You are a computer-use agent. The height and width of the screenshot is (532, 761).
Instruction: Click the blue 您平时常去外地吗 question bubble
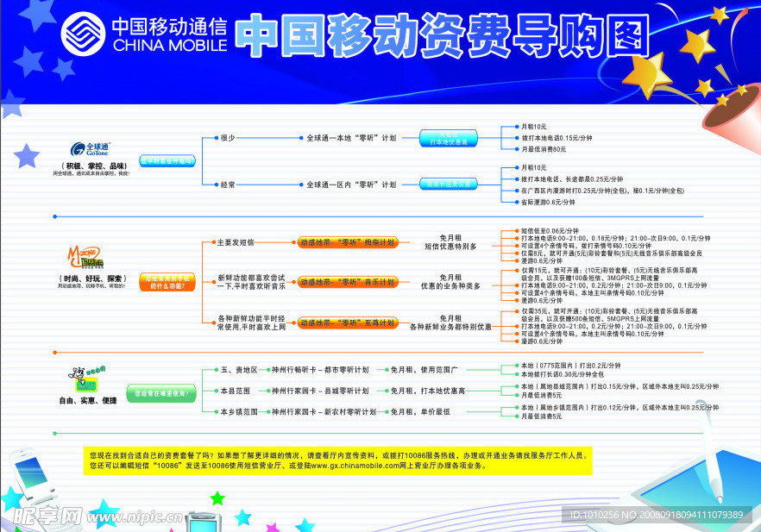point(167,161)
